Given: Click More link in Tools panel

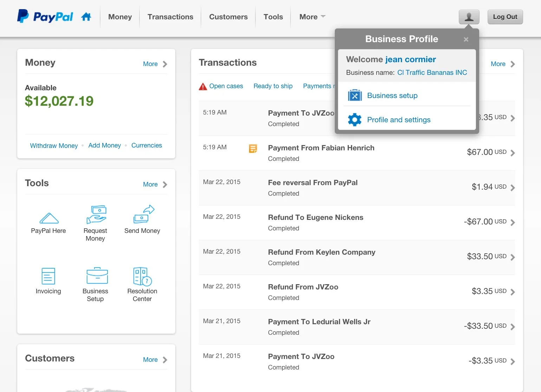Looking at the screenshot, I should pyautogui.click(x=150, y=184).
